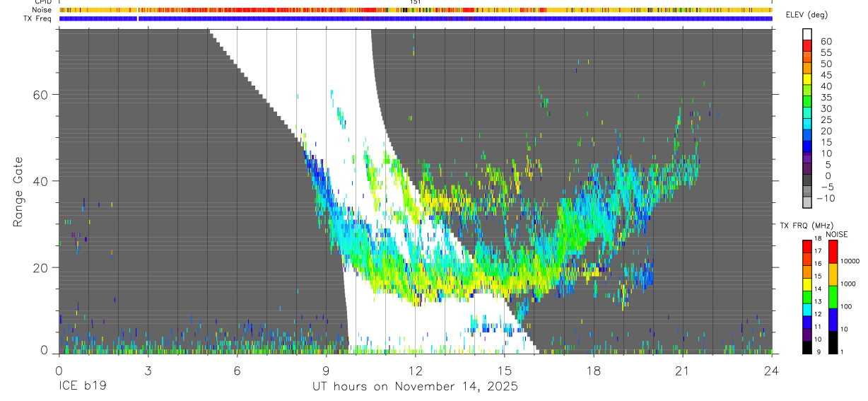
Task: Click "45" on the ELEV legend
Action: [826, 75]
